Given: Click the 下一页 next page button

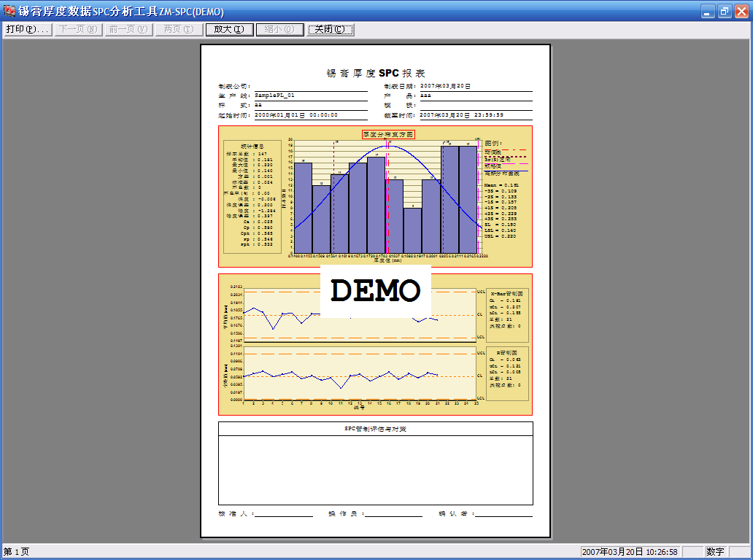Looking at the screenshot, I should (77, 29).
